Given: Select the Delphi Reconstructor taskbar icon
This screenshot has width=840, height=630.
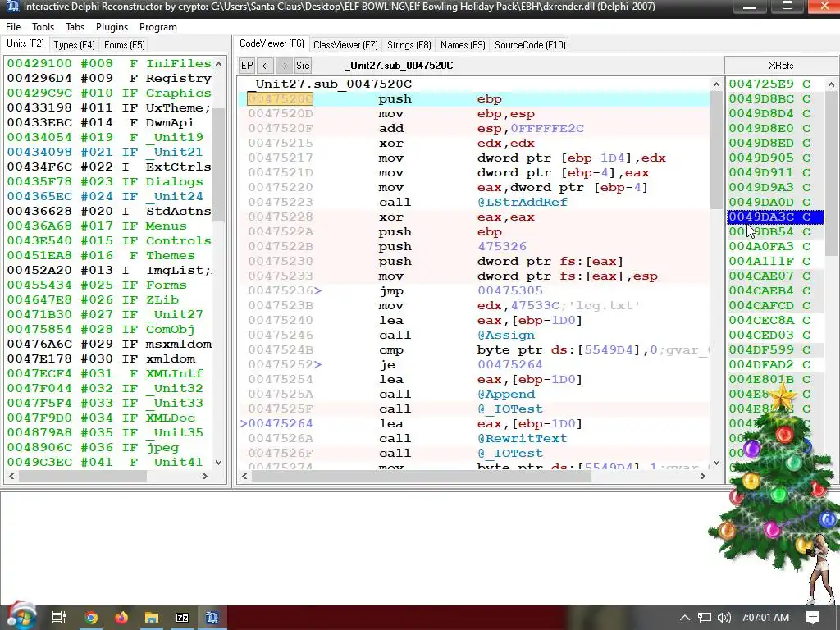Looking at the screenshot, I should point(212,618).
